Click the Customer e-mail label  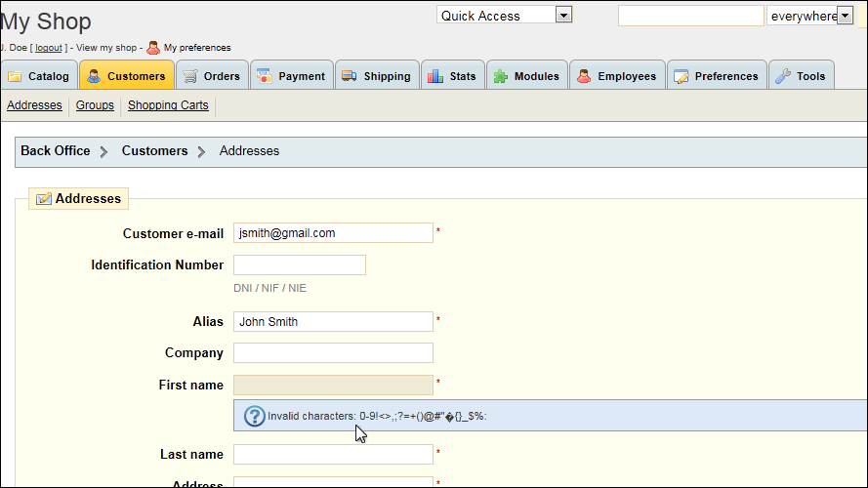point(173,233)
